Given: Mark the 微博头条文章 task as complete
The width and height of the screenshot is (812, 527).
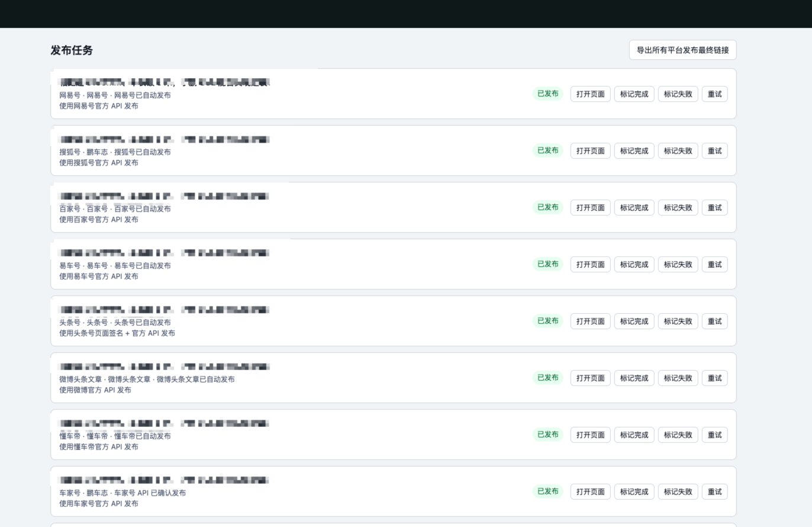Looking at the screenshot, I should click(x=634, y=378).
